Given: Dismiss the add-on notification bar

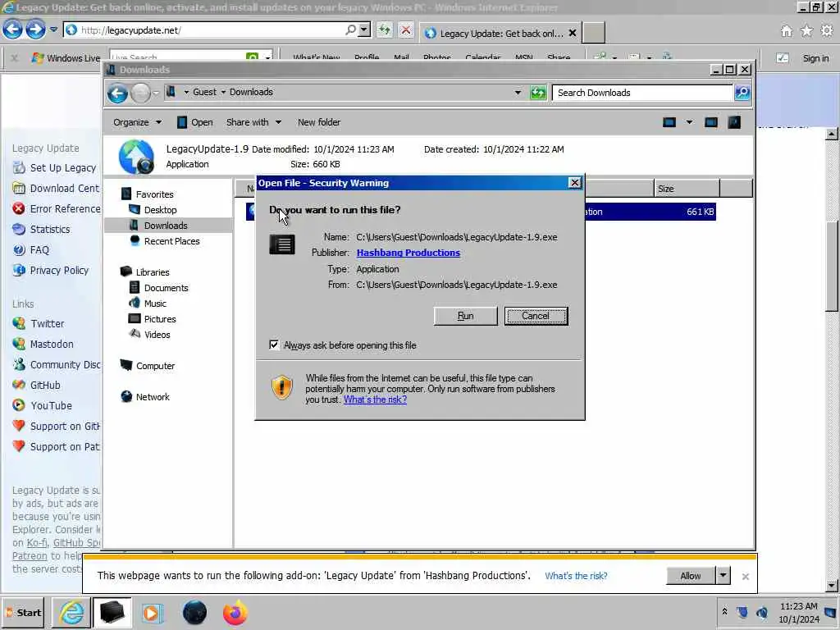Looking at the screenshot, I should [x=745, y=577].
